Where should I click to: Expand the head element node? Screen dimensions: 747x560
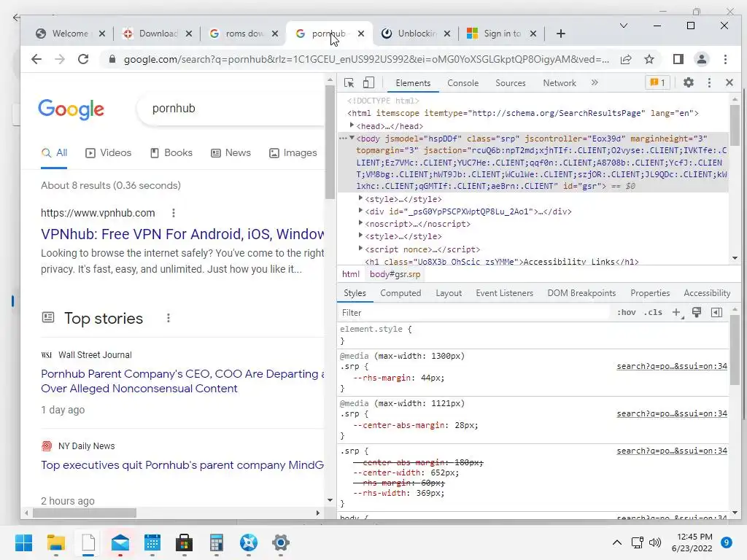[352, 125]
